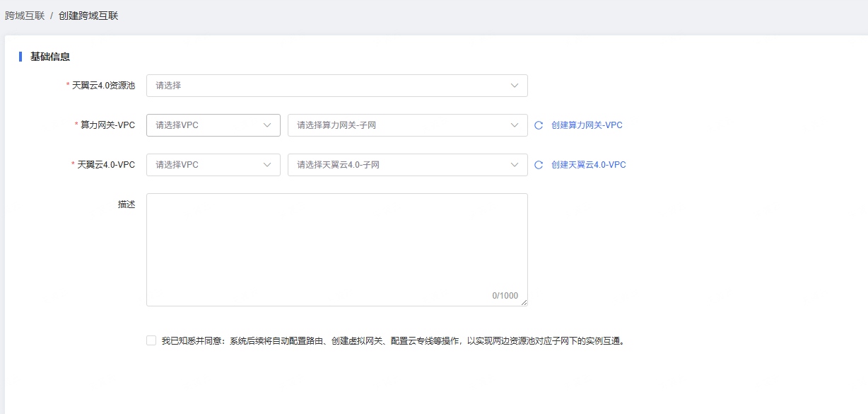Click the chevron in 天翼云4.0-VPC 请选择VPC box

(x=267, y=165)
